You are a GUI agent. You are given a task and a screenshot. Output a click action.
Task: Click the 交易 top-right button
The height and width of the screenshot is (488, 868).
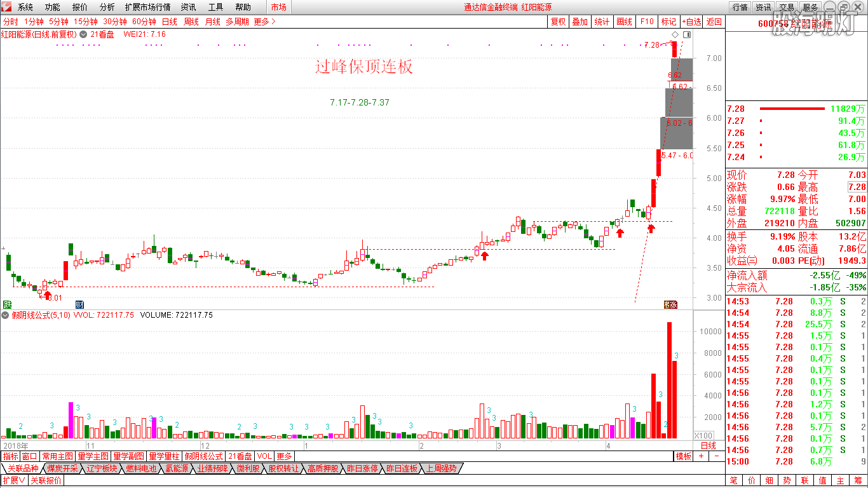pos(787,7)
